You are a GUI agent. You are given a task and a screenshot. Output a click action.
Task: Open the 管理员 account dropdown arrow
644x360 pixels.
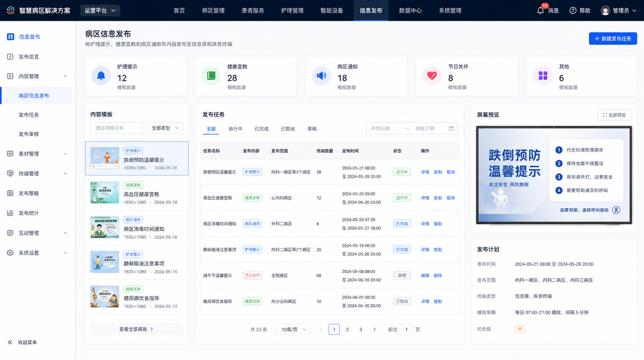tap(634, 11)
